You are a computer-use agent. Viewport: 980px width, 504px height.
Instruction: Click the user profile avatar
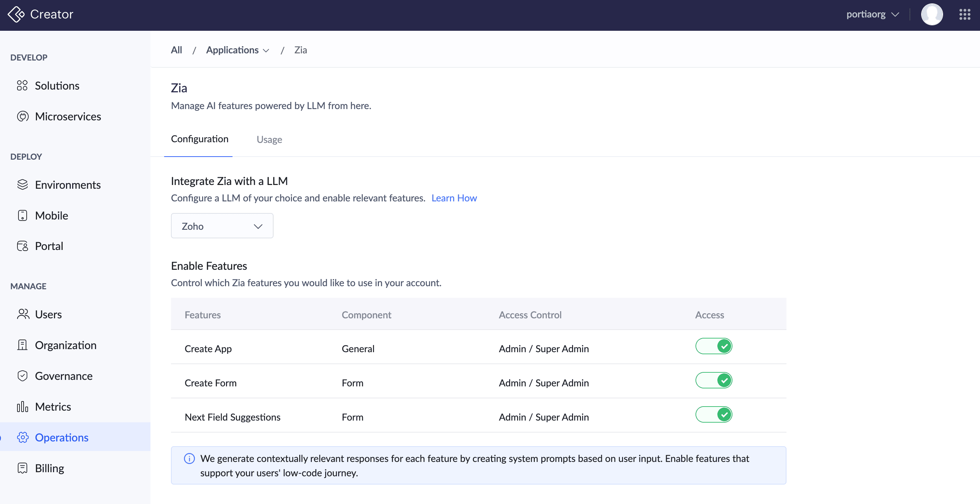tap(931, 14)
